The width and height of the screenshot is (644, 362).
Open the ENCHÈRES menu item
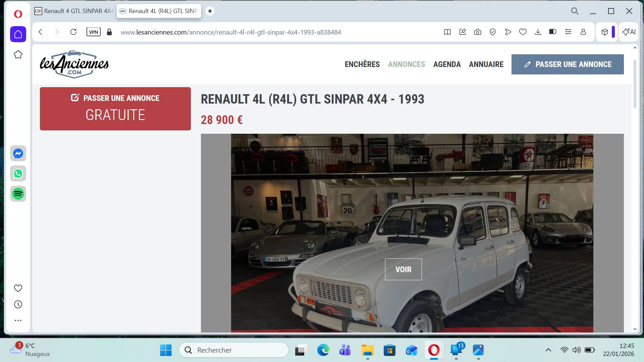[362, 64]
